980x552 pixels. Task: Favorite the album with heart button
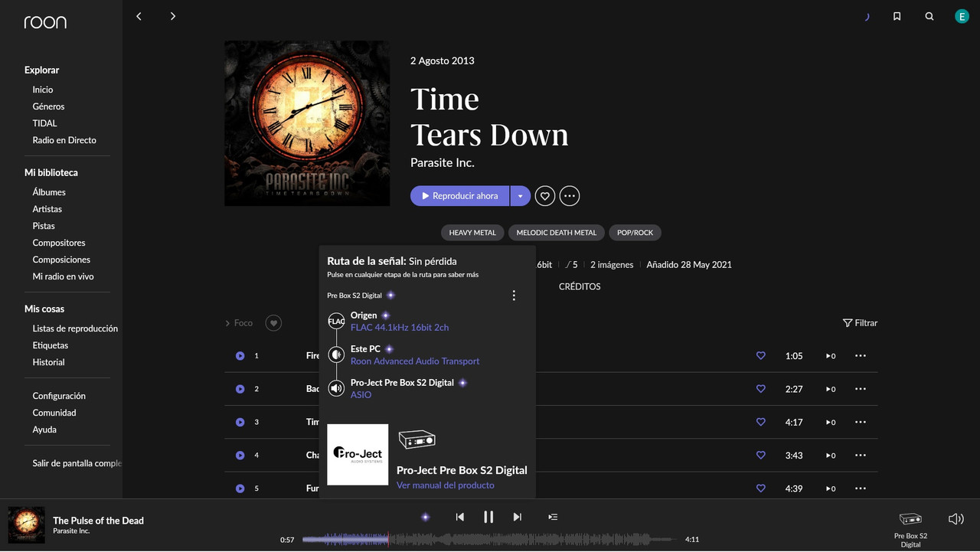click(544, 196)
